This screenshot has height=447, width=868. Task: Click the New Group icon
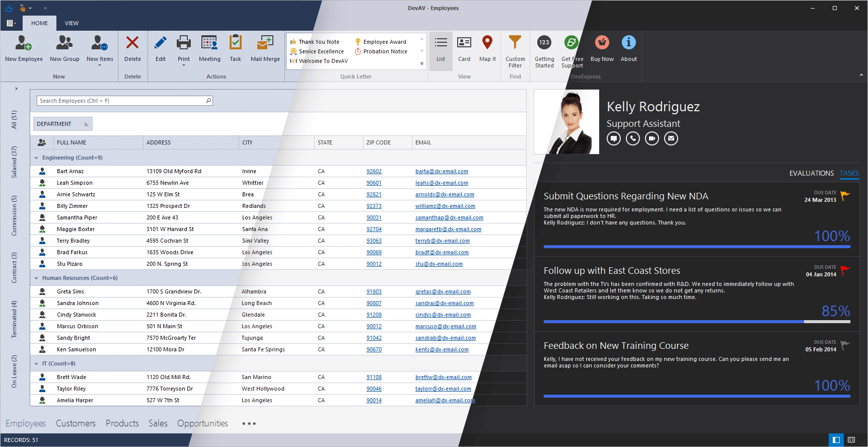coord(64,43)
